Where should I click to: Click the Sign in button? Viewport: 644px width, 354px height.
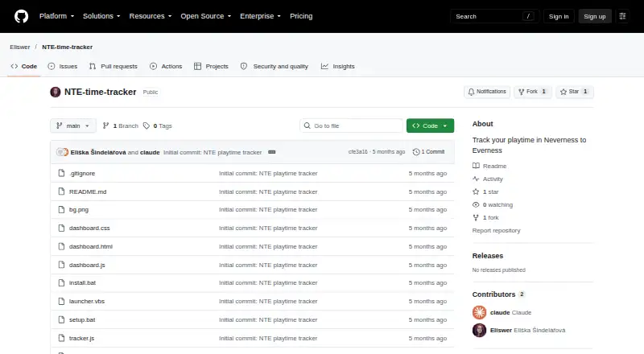coord(559,16)
